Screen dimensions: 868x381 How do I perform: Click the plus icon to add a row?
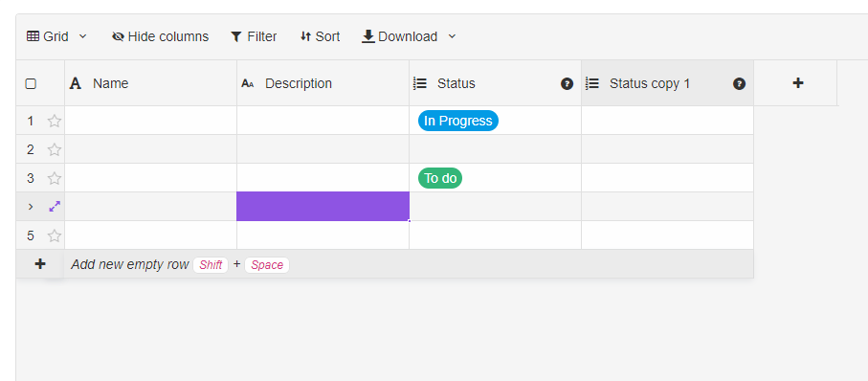(40, 264)
